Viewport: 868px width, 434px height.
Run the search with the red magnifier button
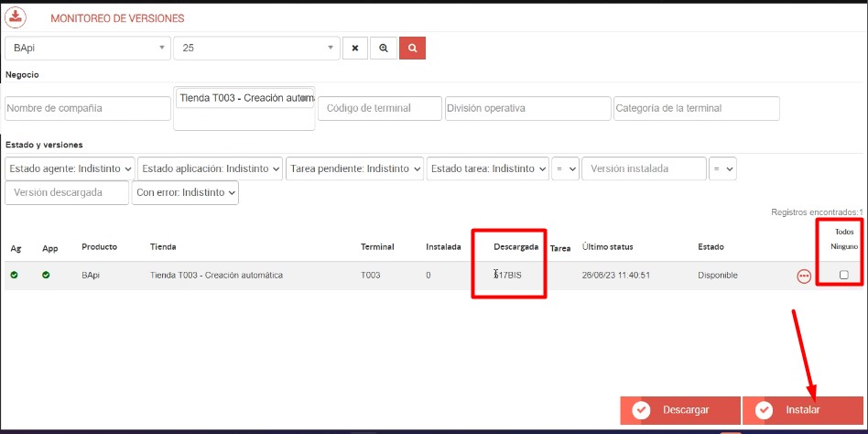click(412, 48)
